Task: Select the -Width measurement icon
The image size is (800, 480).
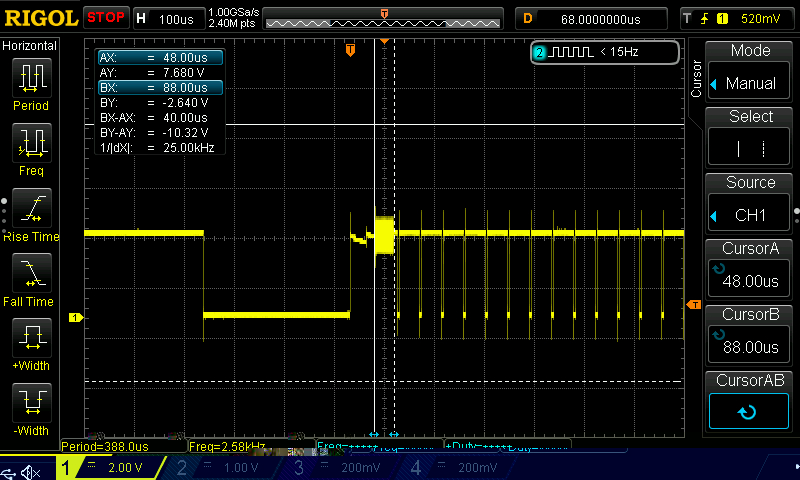Action: pos(32,402)
